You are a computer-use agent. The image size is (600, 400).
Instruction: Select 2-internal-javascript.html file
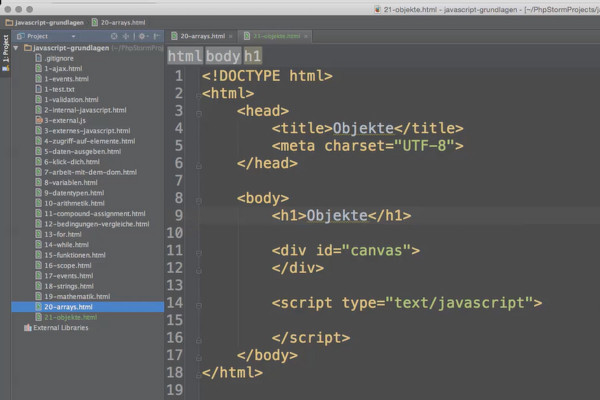pos(85,110)
